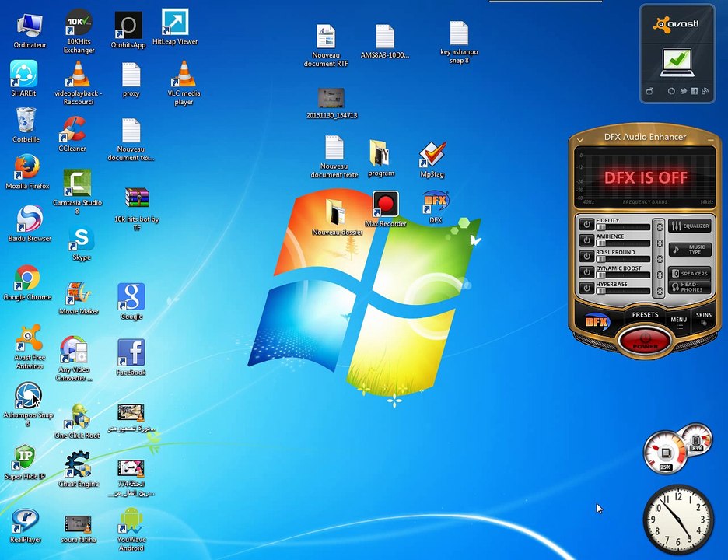Open the DFX Presets list

[645, 315]
